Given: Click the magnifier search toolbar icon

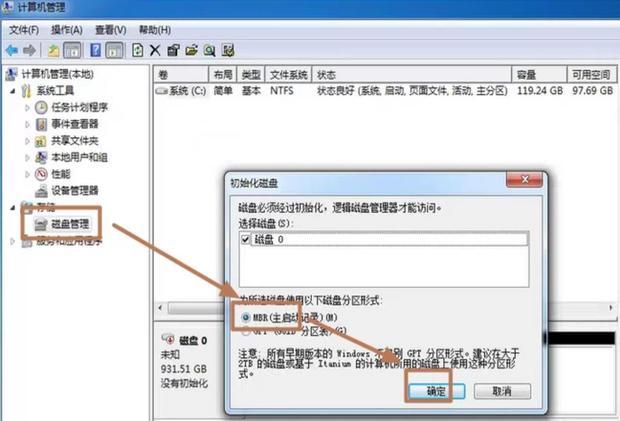Looking at the screenshot, I should click(x=210, y=49).
